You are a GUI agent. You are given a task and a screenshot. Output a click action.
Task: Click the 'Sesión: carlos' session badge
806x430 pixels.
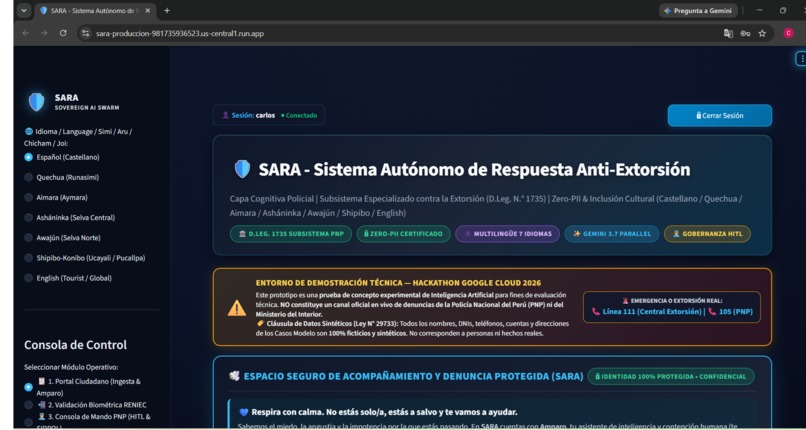click(269, 116)
